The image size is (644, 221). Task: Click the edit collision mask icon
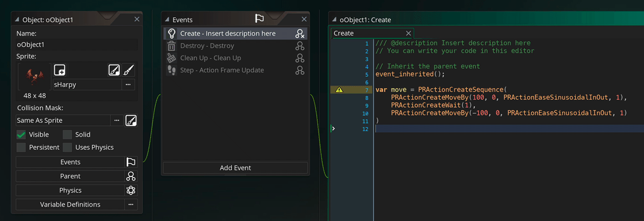[131, 120]
